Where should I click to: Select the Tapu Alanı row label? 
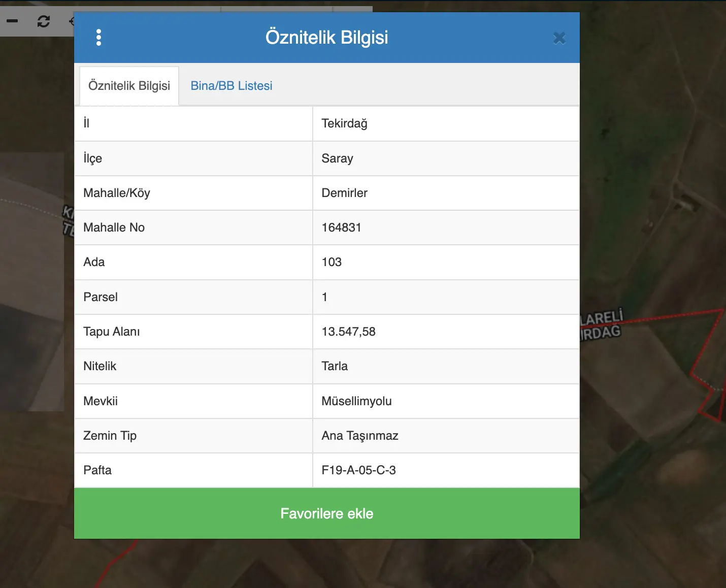(x=112, y=332)
